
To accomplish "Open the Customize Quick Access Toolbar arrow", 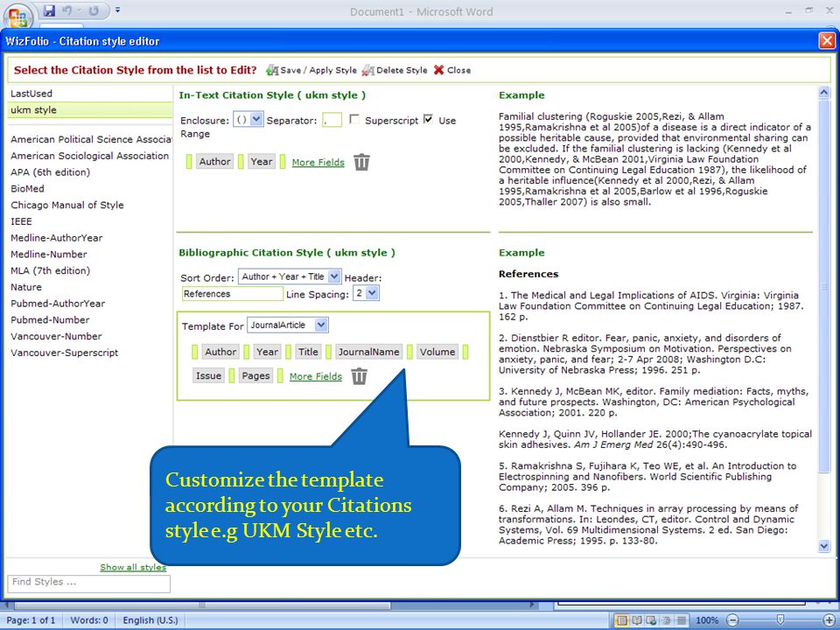I will click(117, 10).
